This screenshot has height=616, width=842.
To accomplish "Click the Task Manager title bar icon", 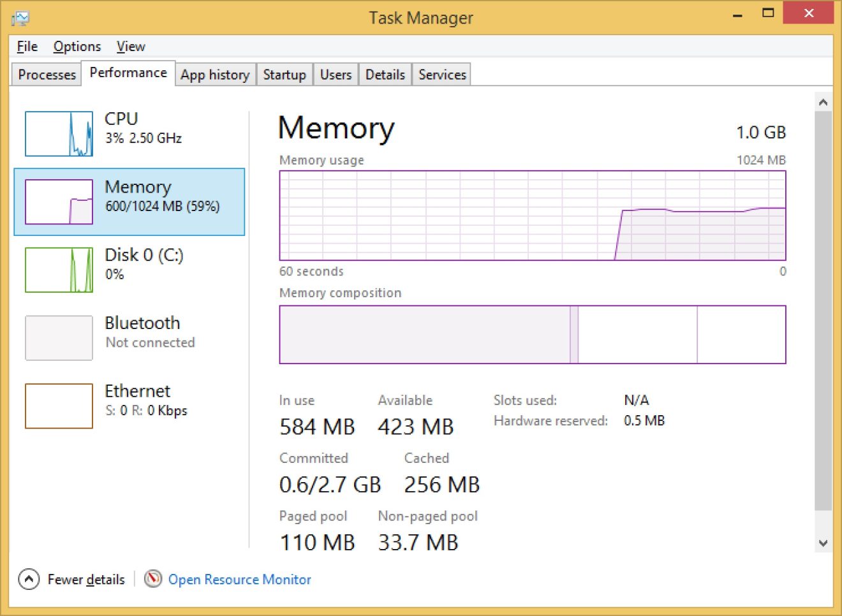I will [19, 18].
